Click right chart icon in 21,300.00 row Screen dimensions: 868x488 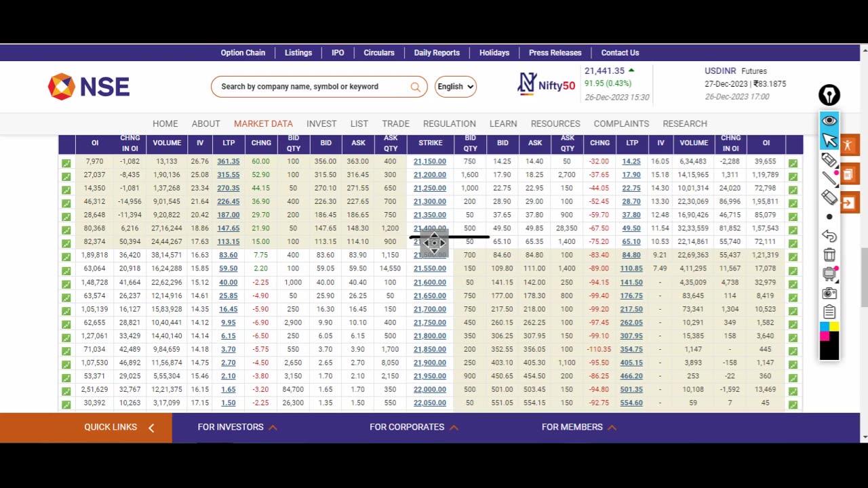click(x=793, y=203)
